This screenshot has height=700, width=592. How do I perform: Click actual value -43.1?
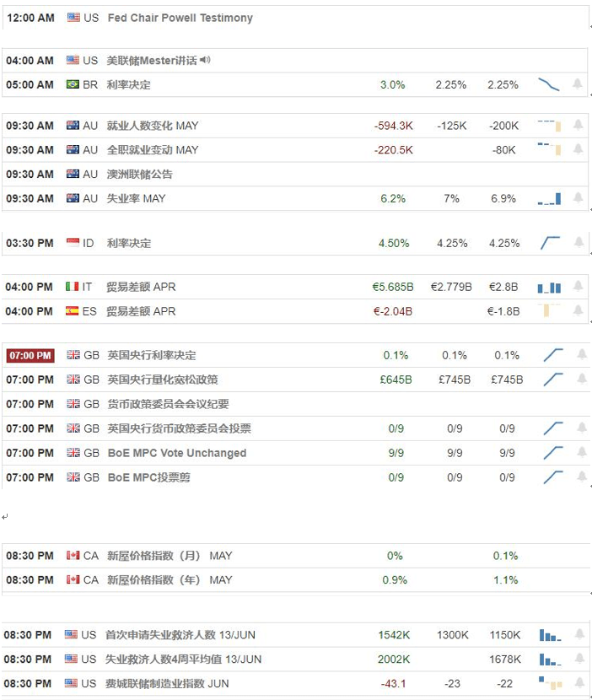pyautogui.click(x=393, y=683)
